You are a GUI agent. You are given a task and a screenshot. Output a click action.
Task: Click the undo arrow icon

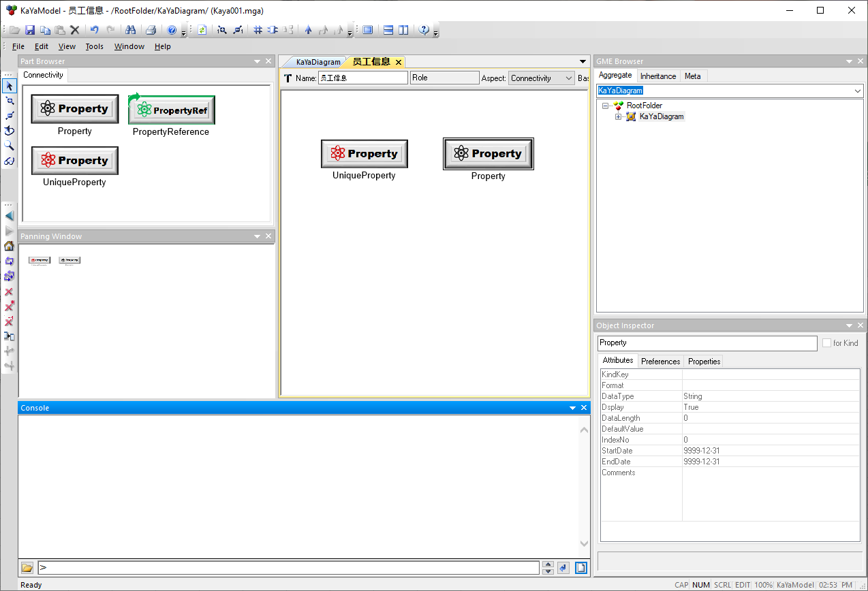pos(95,30)
